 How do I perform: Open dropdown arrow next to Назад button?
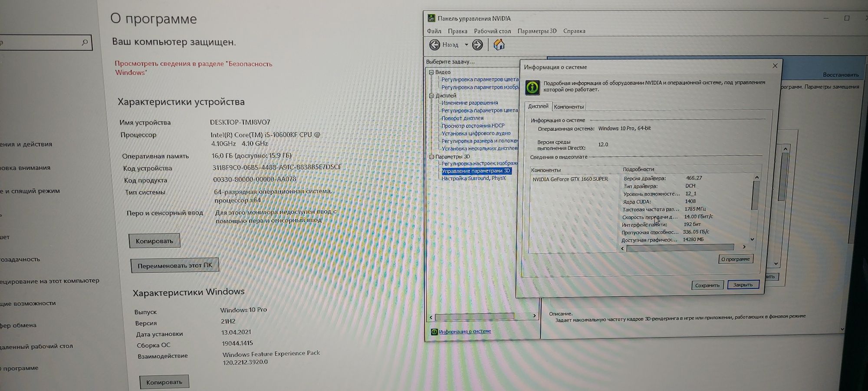click(467, 45)
